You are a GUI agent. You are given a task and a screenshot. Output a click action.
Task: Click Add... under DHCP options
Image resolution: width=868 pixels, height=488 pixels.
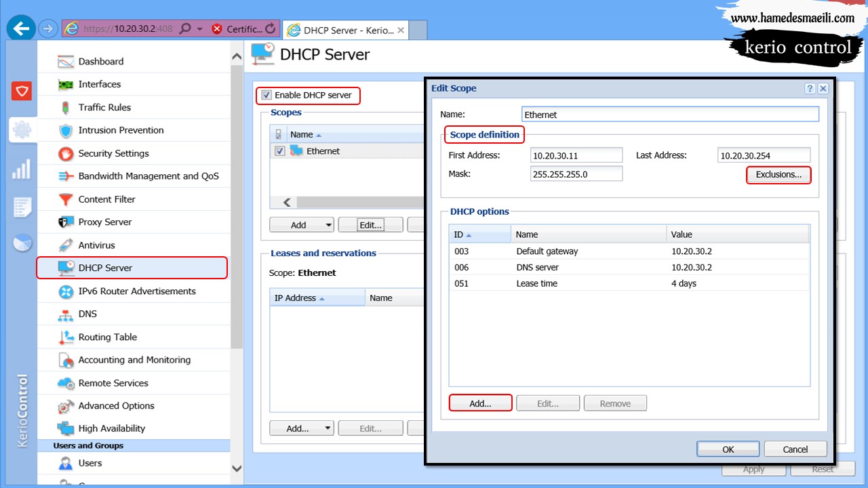[480, 403]
